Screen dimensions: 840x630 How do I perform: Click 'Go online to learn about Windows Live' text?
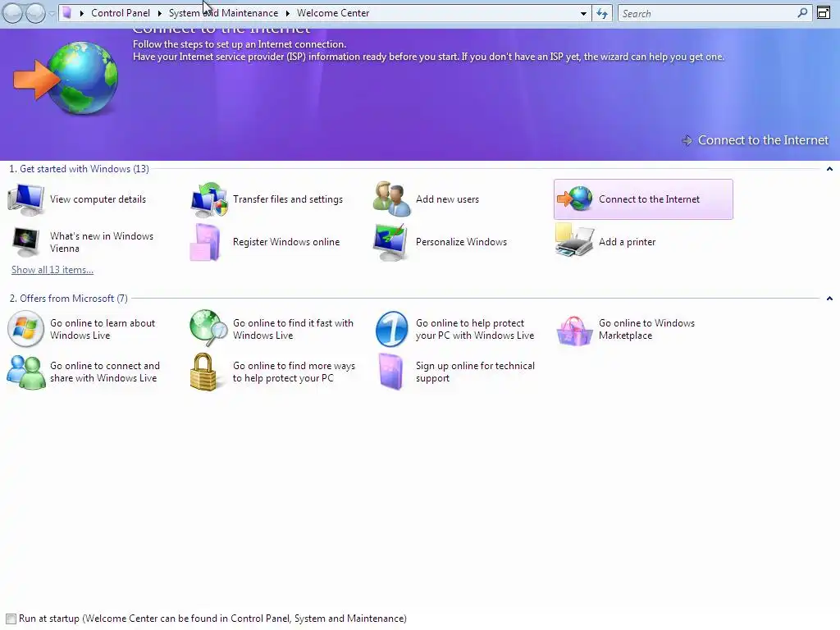pos(103,330)
